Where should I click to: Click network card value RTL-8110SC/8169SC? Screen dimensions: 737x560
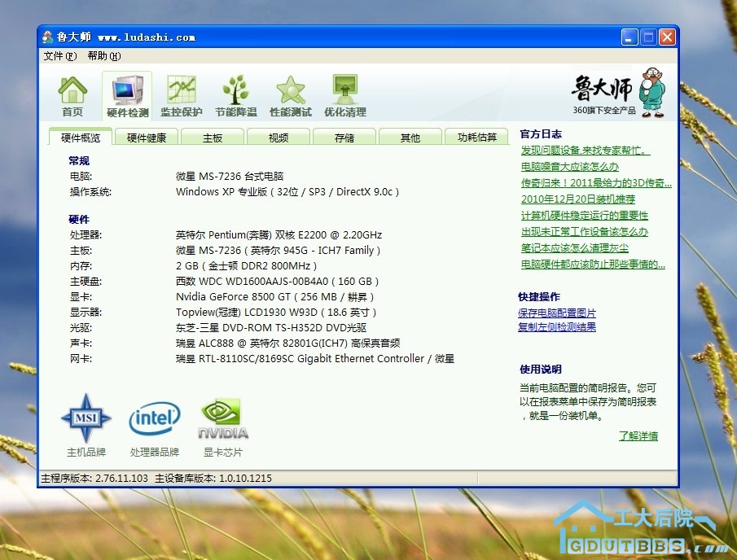tap(315, 359)
